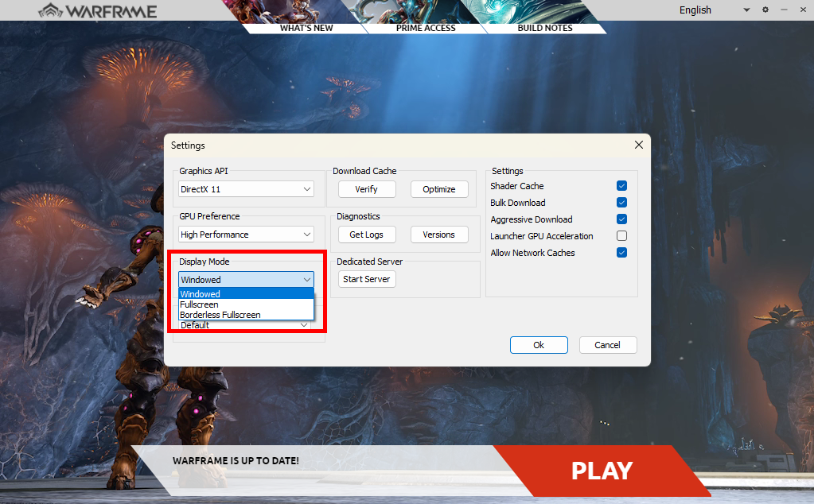This screenshot has width=814, height=504.
Task: Disable Bulk Download option
Action: (x=621, y=202)
